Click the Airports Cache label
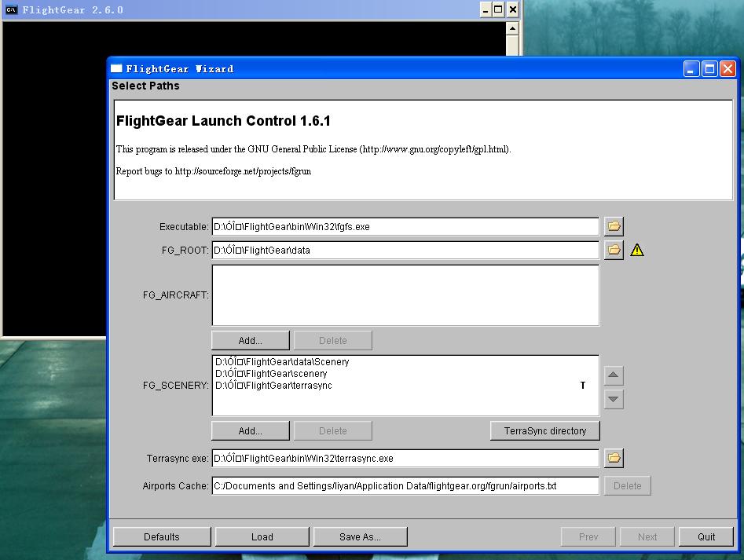The width and height of the screenshot is (744, 560). [x=175, y=486]
